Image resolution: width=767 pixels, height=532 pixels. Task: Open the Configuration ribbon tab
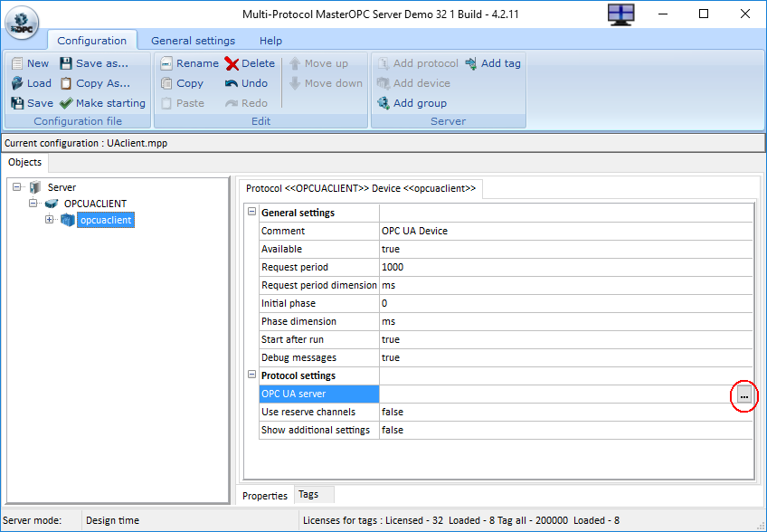92,41
